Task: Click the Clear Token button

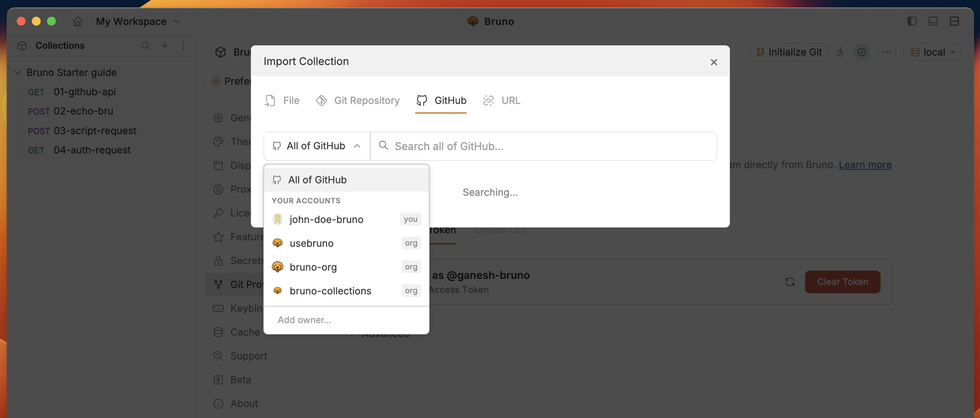Action: point(842,282)
